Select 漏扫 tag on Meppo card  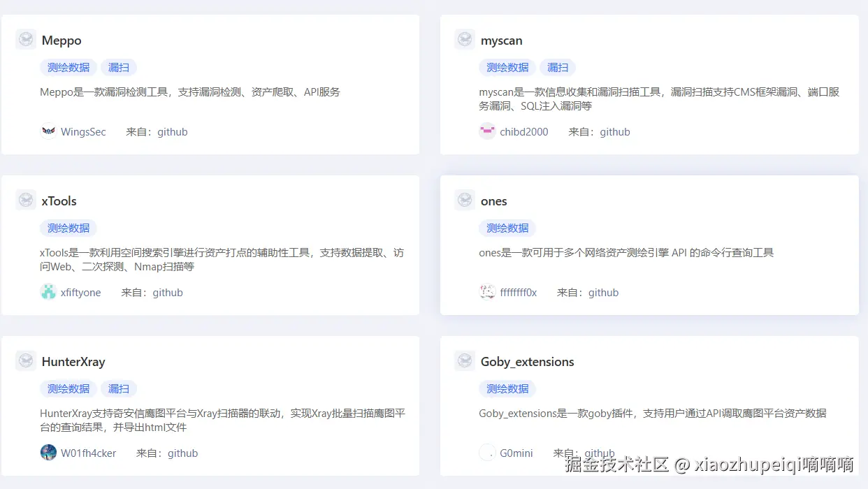click(119, 67)
